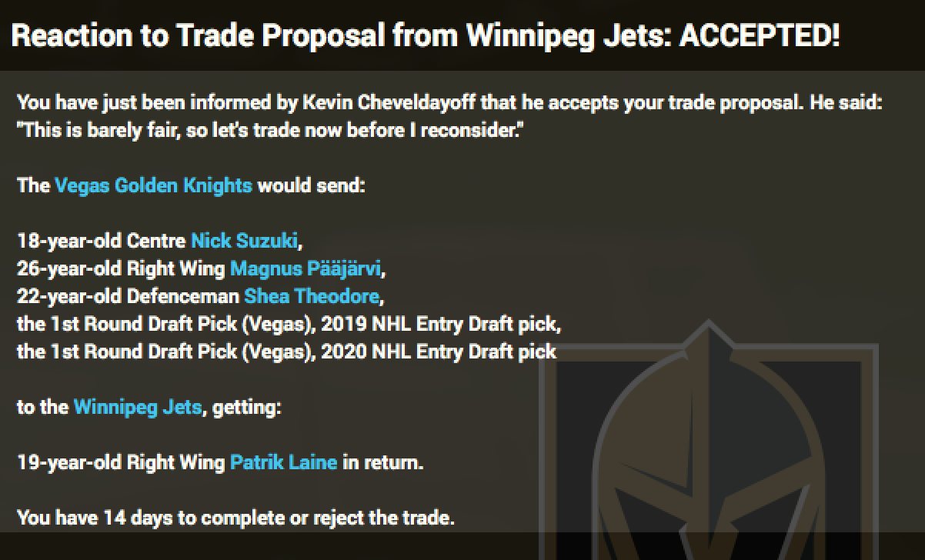Click the "would send:" text
Image resolution: width=925 pixels, height=560 pixels.
(311, 185)
